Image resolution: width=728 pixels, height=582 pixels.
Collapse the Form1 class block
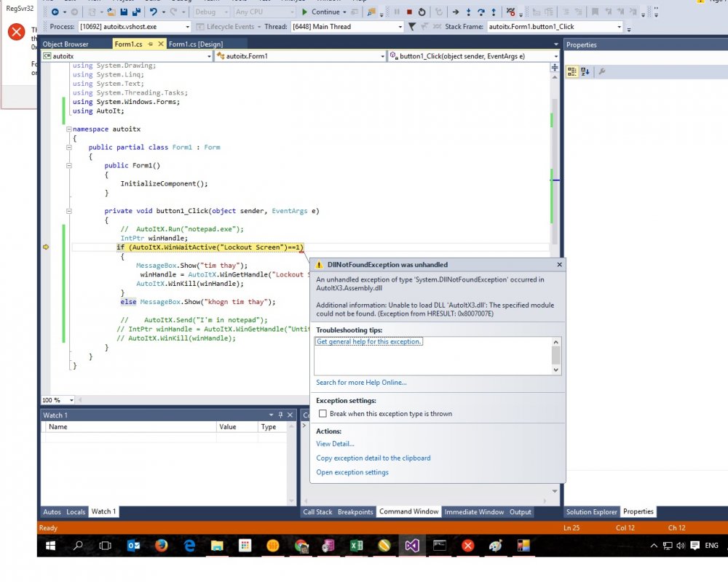click(x=68, y=147)
